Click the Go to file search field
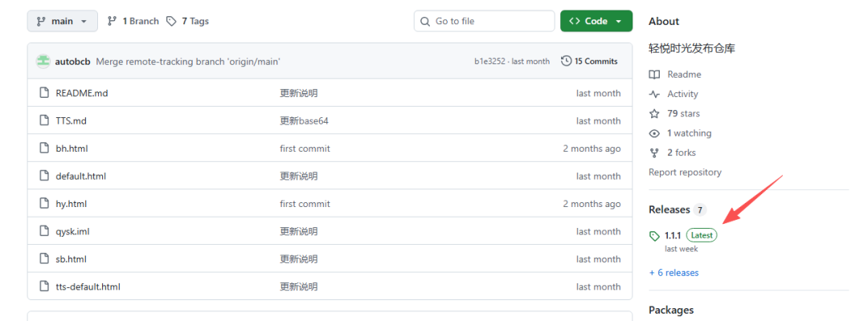This screenshot has width=868, height=321. tap(484, 21)
